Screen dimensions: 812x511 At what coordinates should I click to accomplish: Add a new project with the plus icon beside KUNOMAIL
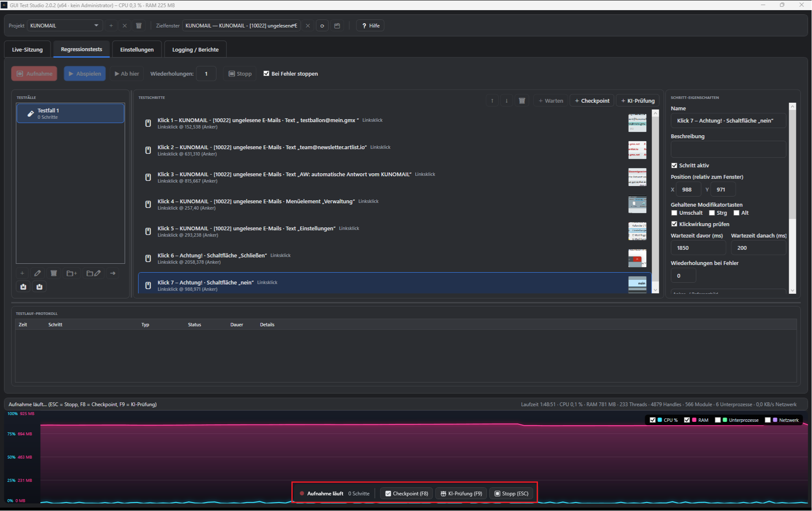(x=111, y=26)
